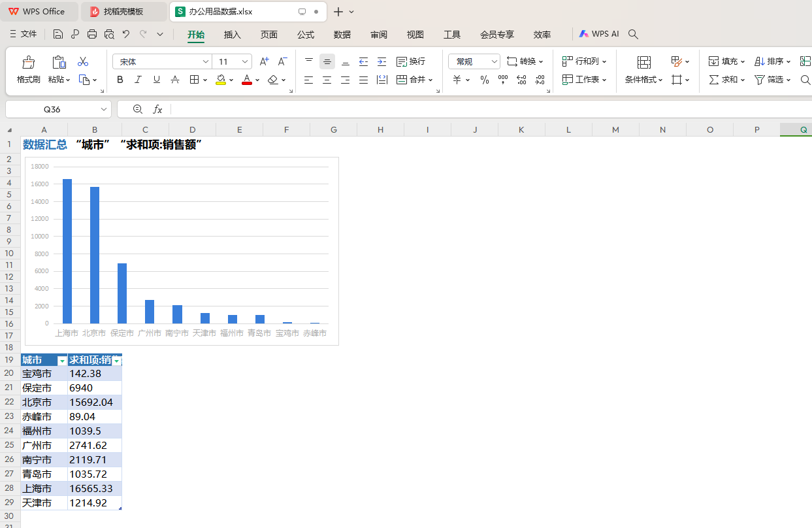
Task: Click the Decrease decimal places icon
Action: pos(540,80)
